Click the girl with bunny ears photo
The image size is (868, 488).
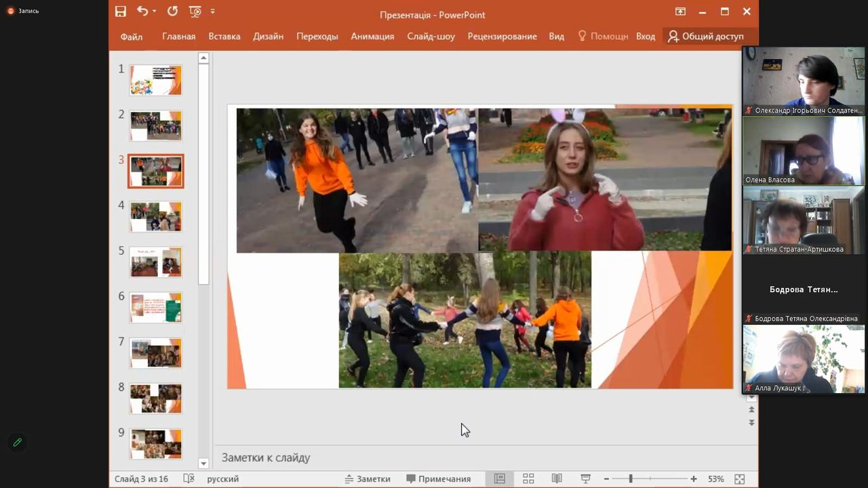(x=605, y=180)
